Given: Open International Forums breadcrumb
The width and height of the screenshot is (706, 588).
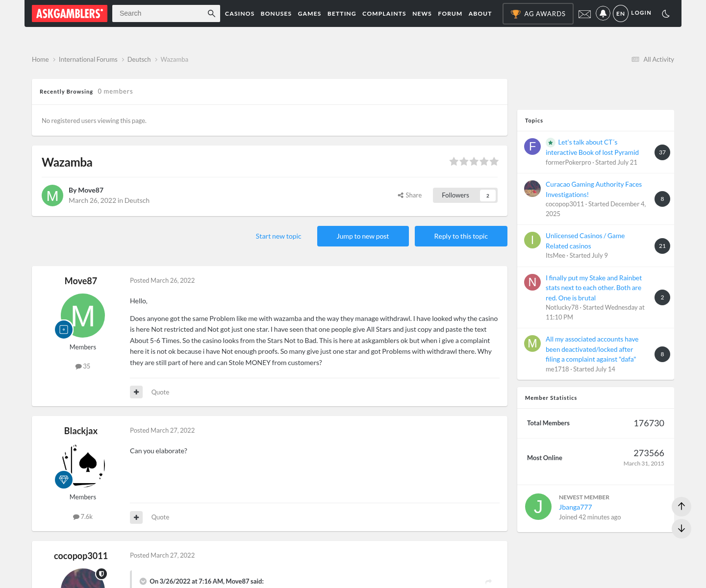Looking at the screenshot, I should 88,59.
